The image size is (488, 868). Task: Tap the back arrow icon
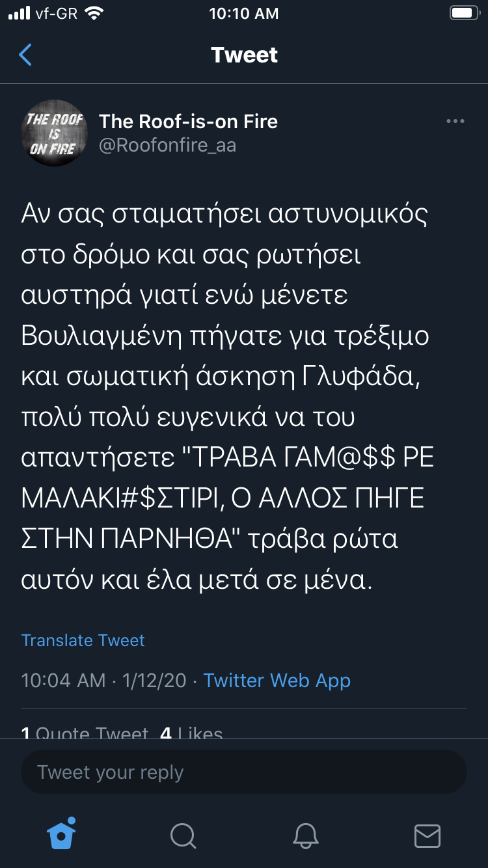[x=25, y=55]
